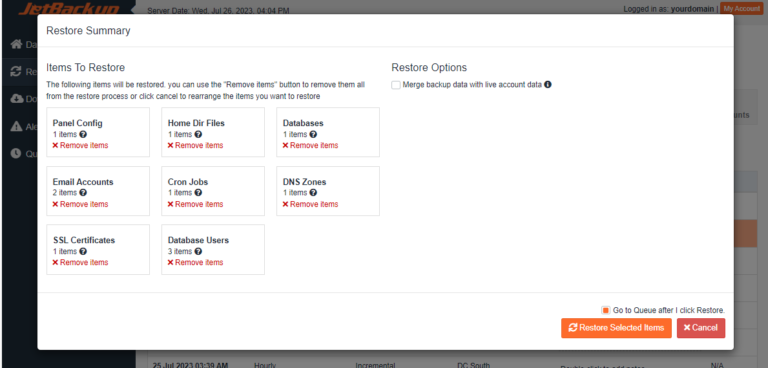Click the DNS Zones heading
768x368 pixels.
(x=304, y=182)
